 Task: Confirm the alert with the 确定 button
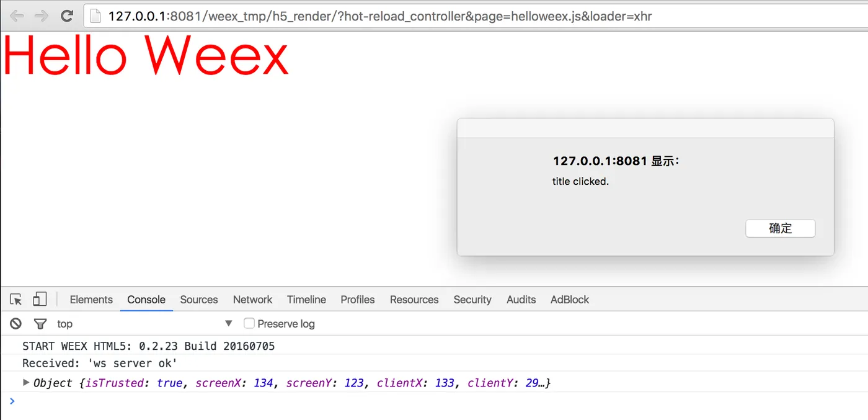click(x=781, y=228)
